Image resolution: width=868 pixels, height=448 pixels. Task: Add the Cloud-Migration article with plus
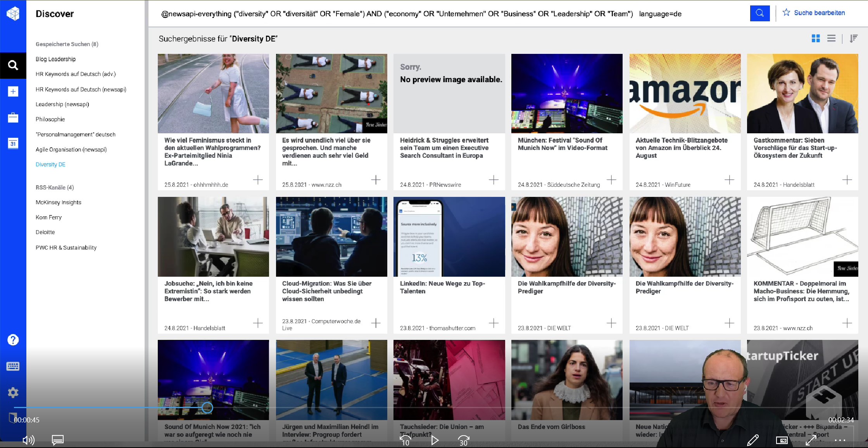(376, 323)
